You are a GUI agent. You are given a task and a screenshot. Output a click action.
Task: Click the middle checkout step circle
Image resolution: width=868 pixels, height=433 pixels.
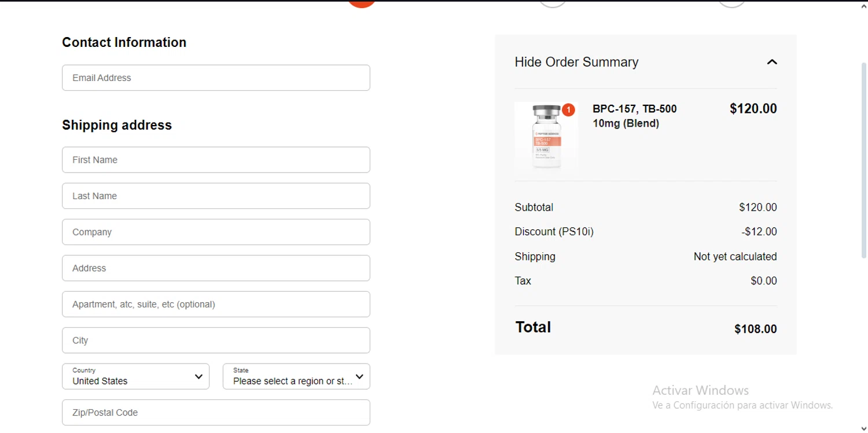pyautogui.click(x=553, y=2)
